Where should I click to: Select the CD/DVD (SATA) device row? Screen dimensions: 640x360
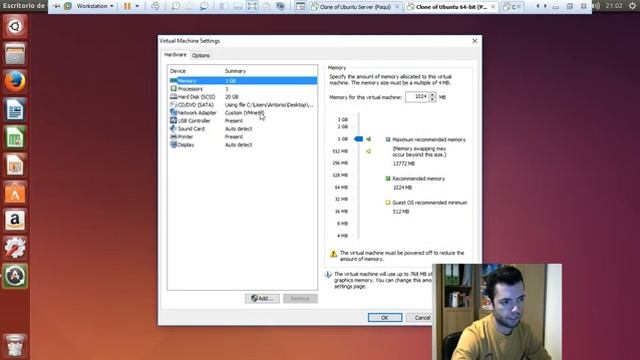coord(243,105)
